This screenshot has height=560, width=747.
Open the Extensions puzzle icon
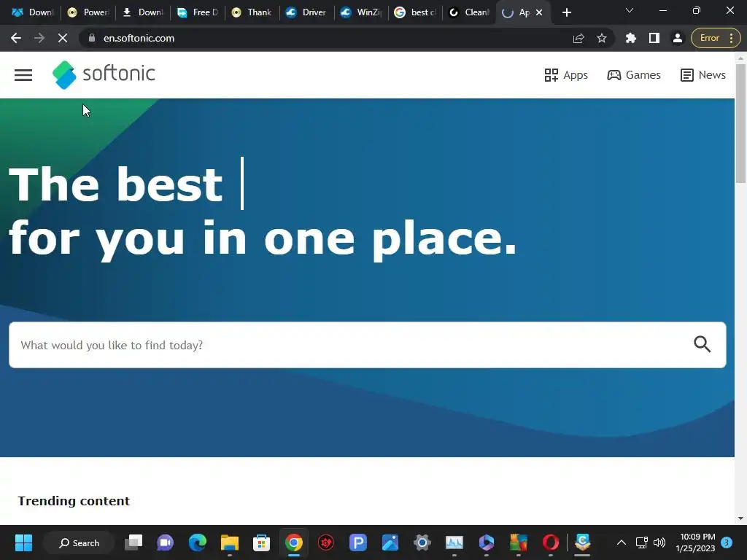pyautogui.click(x=631, y=38)
